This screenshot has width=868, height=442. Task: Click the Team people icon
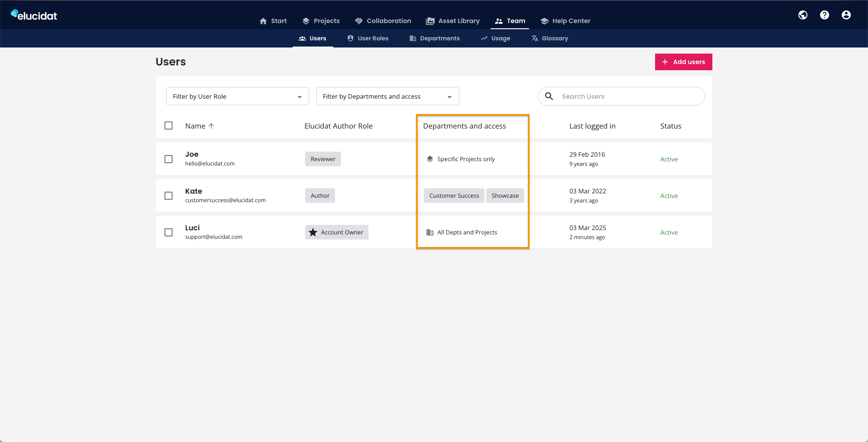[x=498, y=21]
